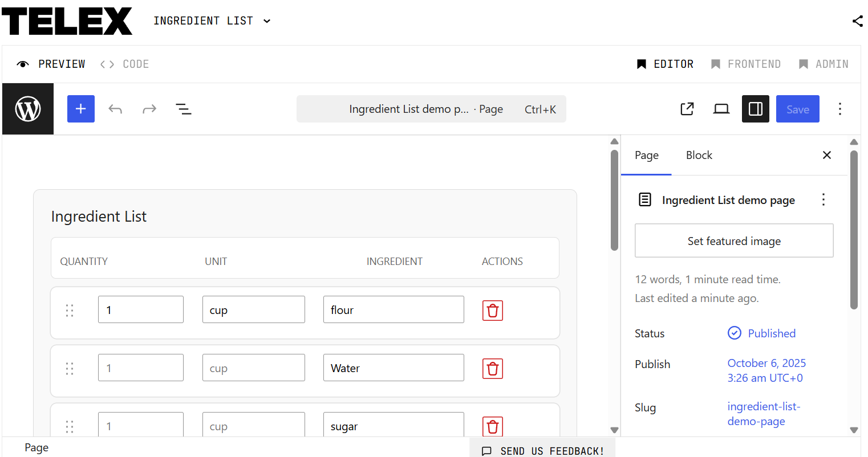Select the Frontend view tab
This screenshot has width=868, height=457.
pyautogui.click(x=746, y=64)
